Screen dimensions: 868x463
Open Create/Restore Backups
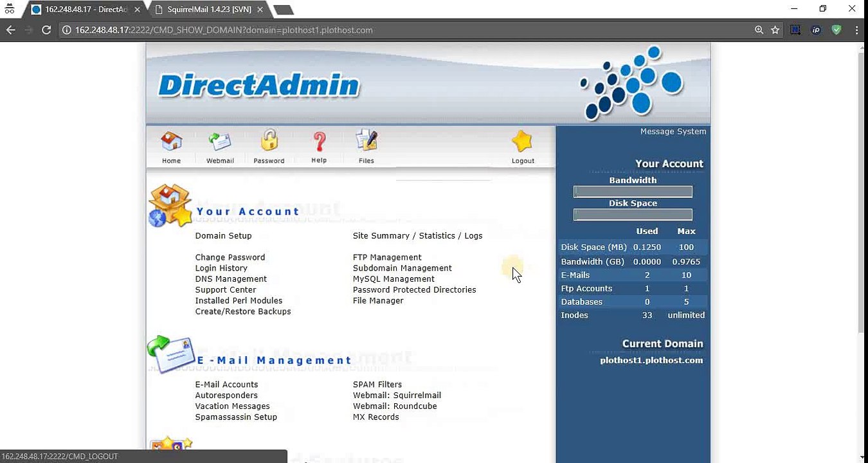(243, 312)
